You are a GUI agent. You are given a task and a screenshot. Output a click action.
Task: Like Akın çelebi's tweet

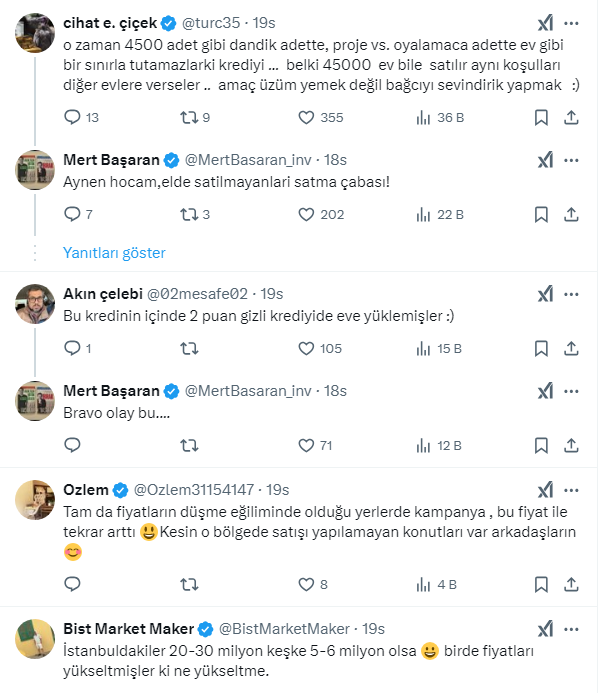tap(308, 349)
